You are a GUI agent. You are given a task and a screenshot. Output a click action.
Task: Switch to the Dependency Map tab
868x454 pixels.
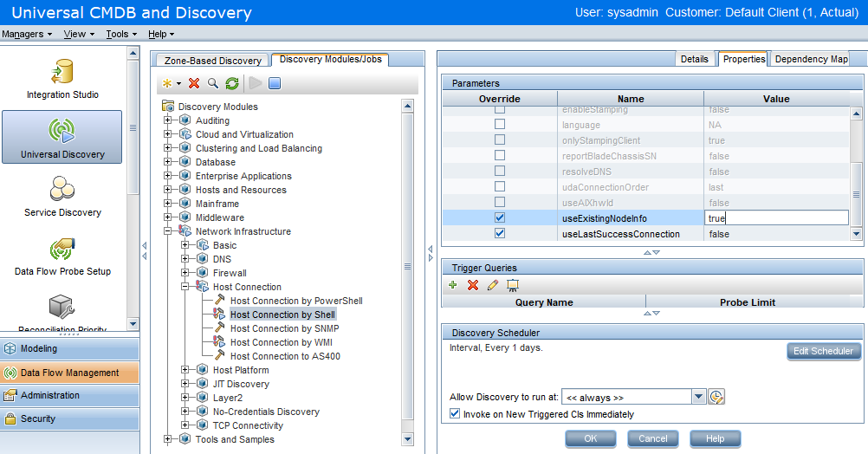point(811,59)
